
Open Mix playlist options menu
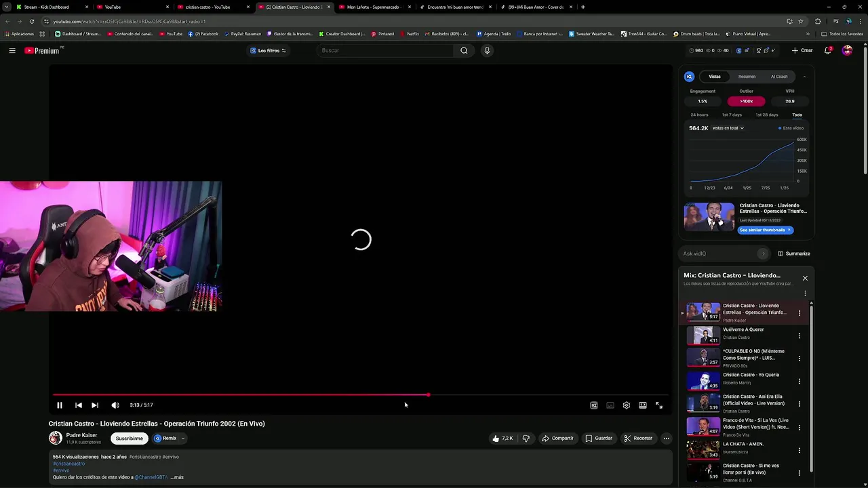tap(805, 293)
